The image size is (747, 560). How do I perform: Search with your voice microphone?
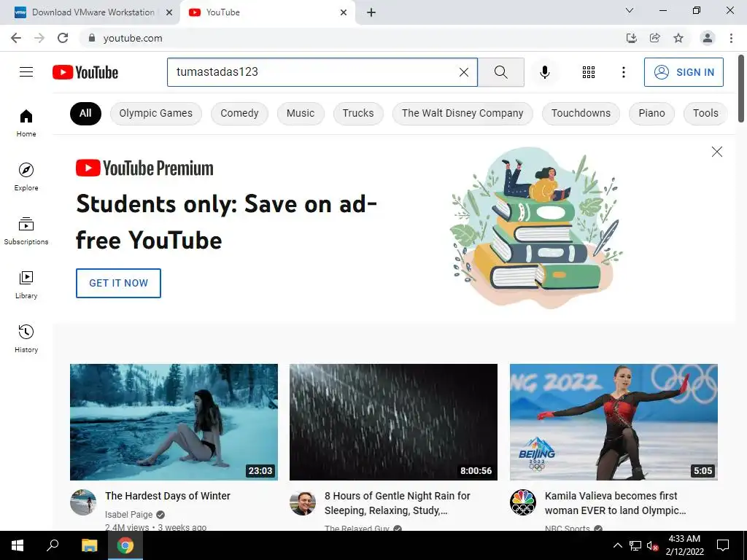point(544,72)
